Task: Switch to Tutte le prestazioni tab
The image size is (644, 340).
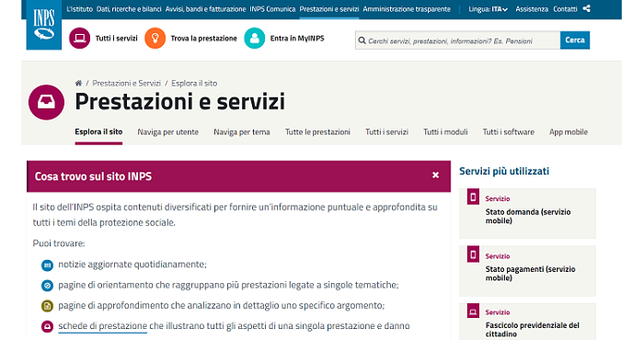Action: click(x=318, y=132)
